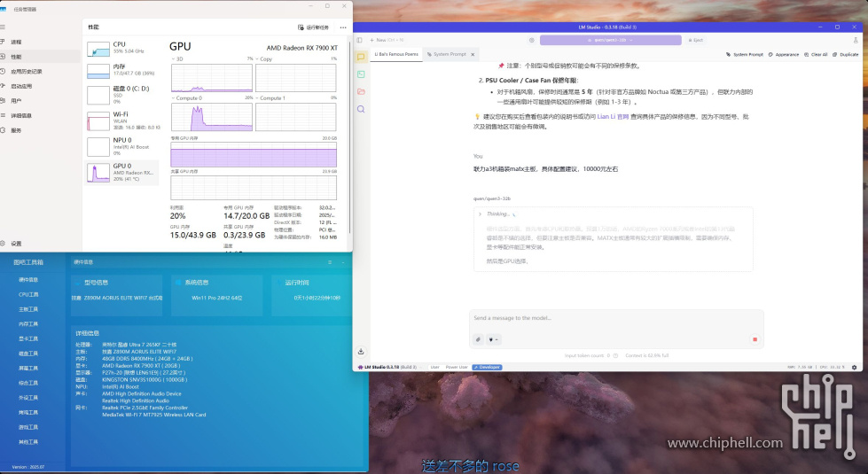The width and height of the screenshot is (868, 474).
Task: Click New chat button in LM Studio
Action: click(x=386, y=40)
